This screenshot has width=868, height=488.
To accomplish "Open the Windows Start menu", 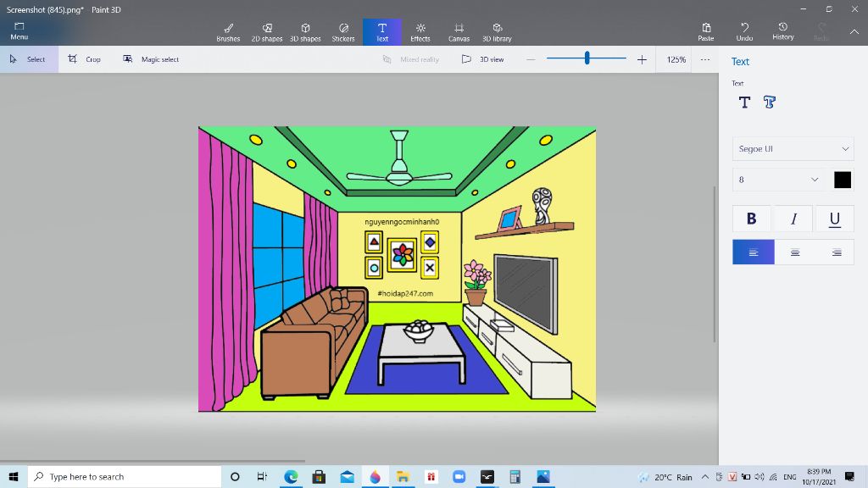I will click(14, 476).
